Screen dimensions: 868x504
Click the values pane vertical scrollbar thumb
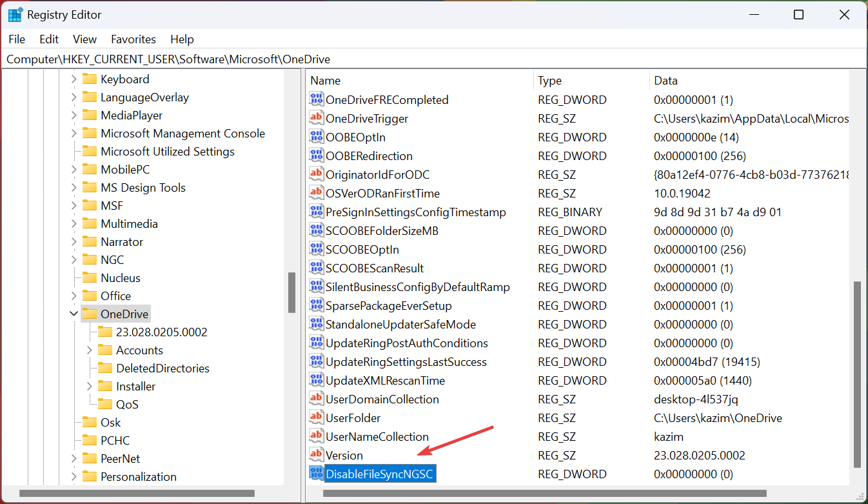[x=857, y=374]
